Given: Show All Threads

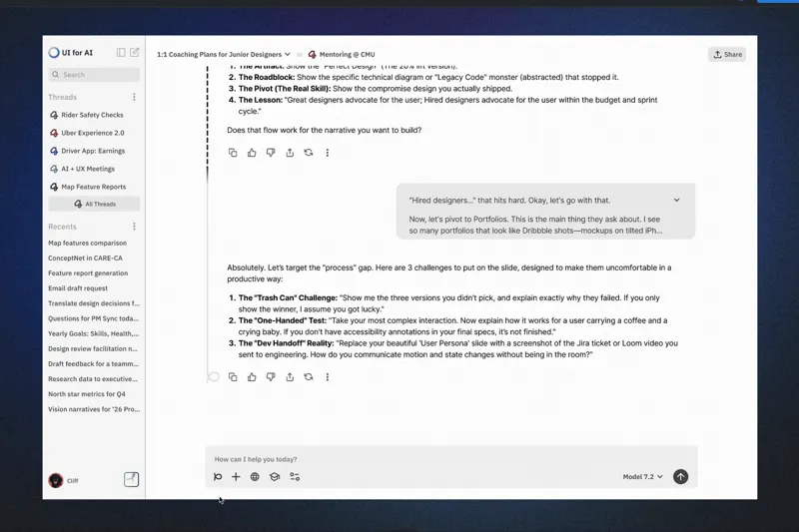Looking at the screenshot, I should point(94,204).
